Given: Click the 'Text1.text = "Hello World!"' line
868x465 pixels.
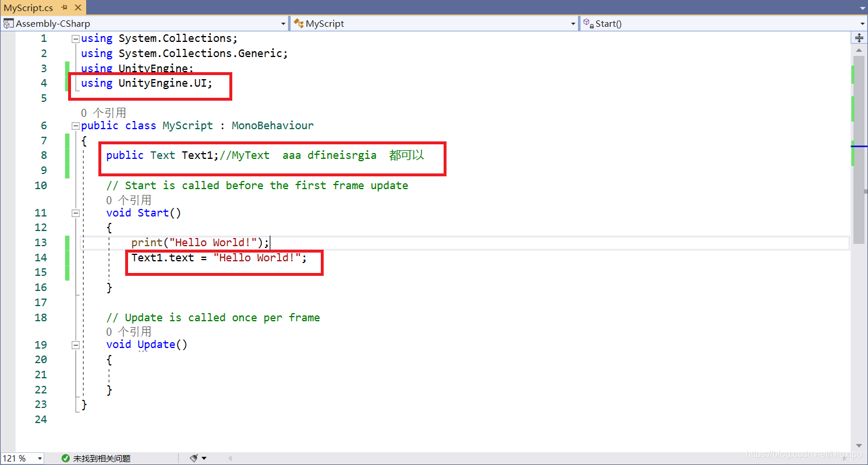Looking at the screenshot, I should pos(219,258).
